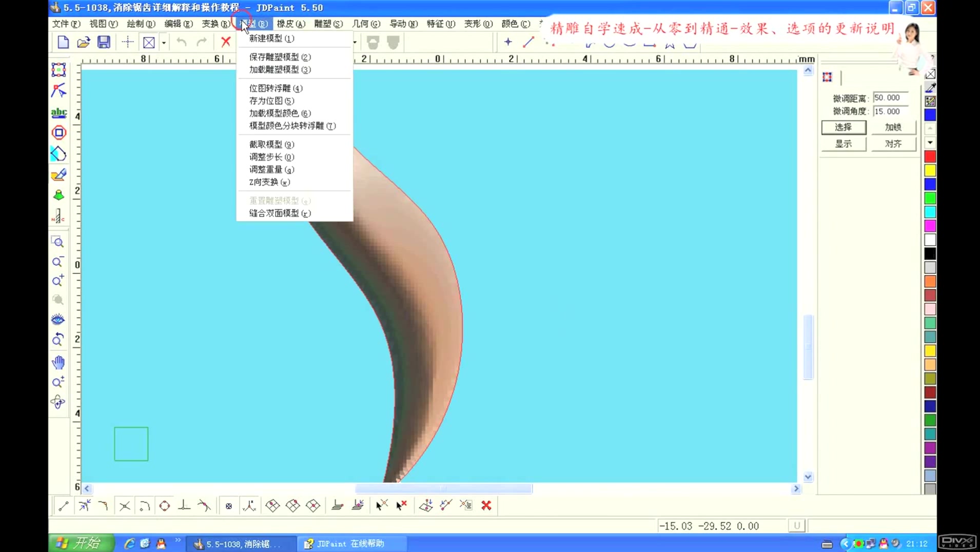
Task: Click the red X delete icon on bottom toolbar
Action: (x=486, y=505)
